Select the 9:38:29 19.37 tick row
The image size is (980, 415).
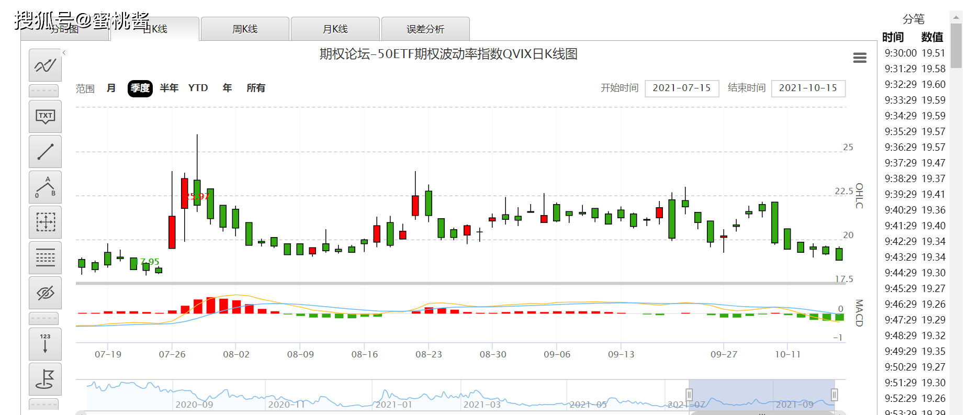[x=915, y=178]
